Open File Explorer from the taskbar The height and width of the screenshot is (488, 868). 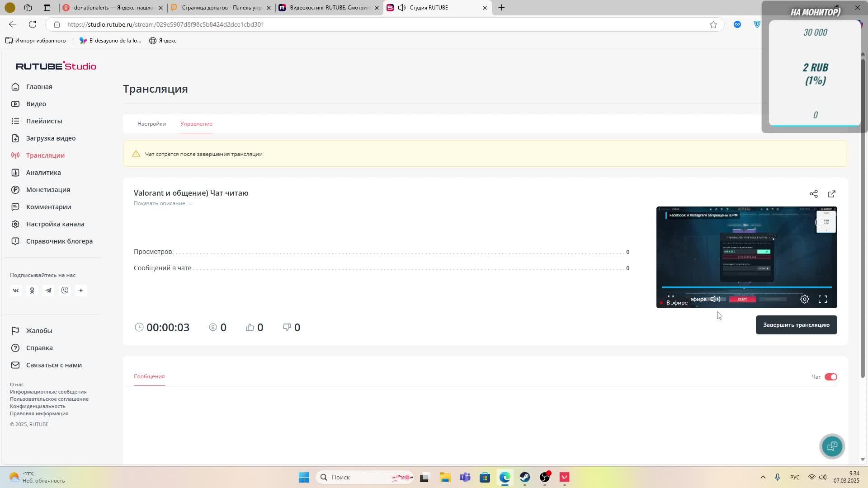pos(445,477)
